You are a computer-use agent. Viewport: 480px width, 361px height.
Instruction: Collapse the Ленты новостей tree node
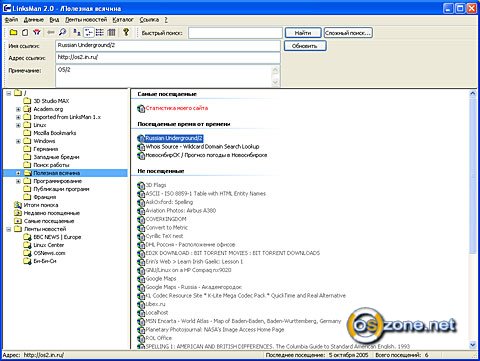coord(9,229)
